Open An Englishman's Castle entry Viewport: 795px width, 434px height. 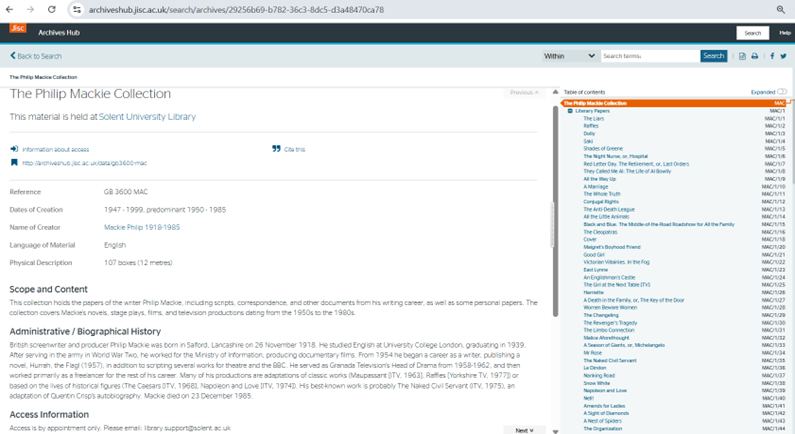[x=609, y=277]
